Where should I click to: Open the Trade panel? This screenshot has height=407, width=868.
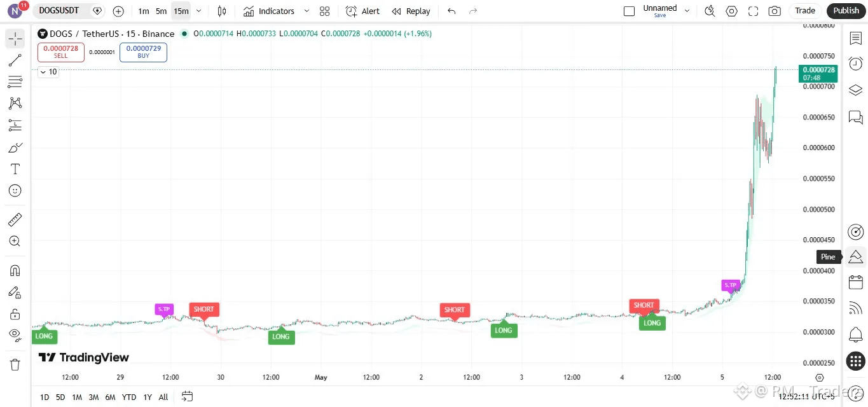click(x=805, y=11)
